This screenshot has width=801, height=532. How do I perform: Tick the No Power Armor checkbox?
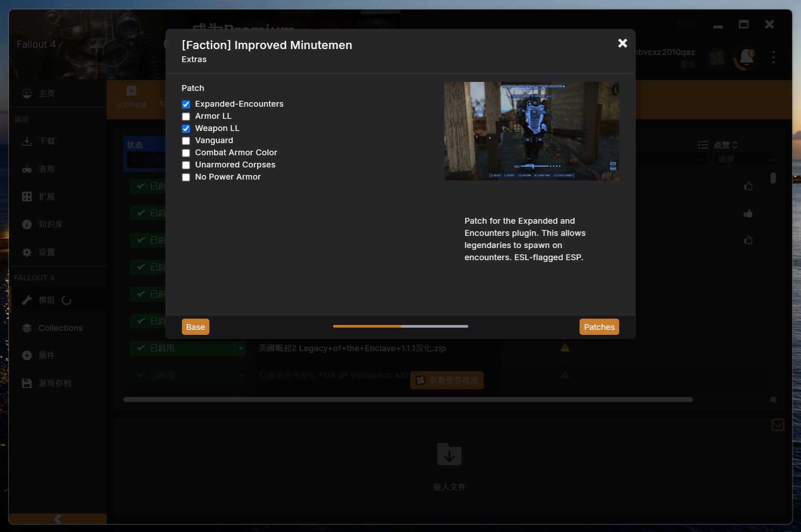coord(186,177)
